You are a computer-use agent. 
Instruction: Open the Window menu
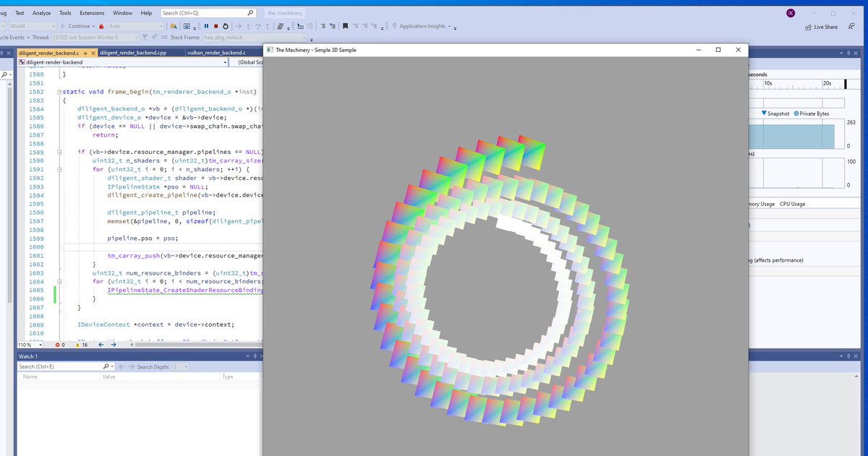123,13
